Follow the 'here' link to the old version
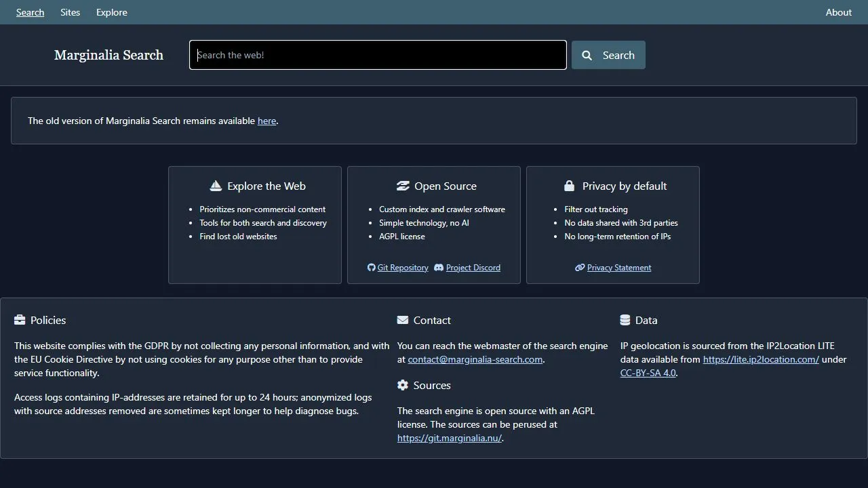The image size is (868, 488). tap(267, 121)
